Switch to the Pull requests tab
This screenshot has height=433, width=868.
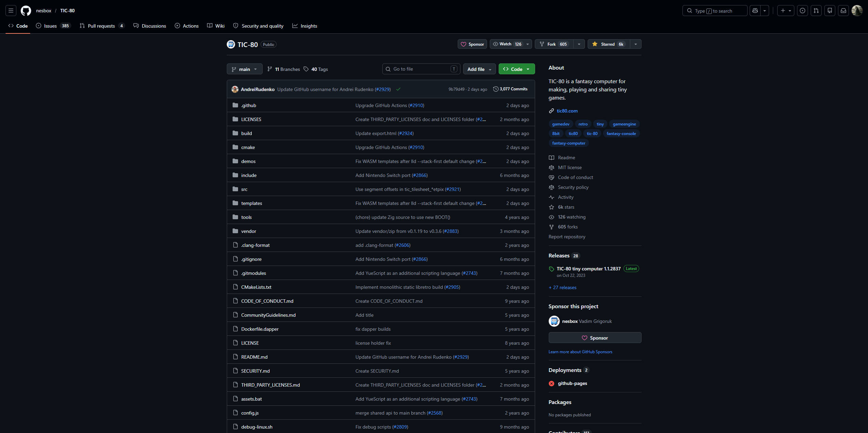click(102, 26)
